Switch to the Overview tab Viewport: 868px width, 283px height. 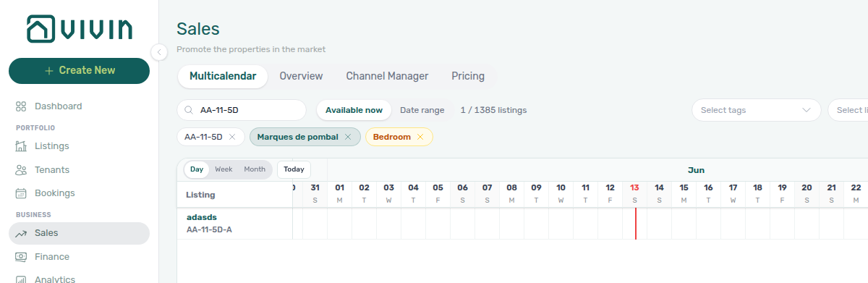(301, 76)
